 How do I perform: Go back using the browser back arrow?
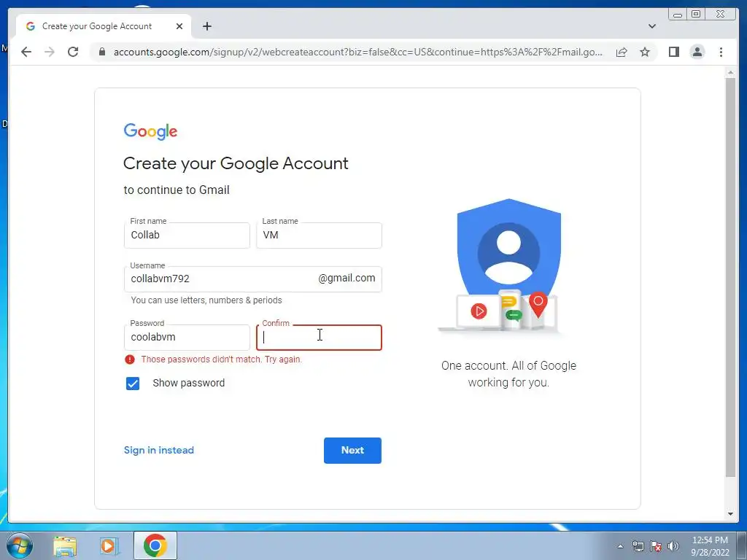click(x=26, y=52)
